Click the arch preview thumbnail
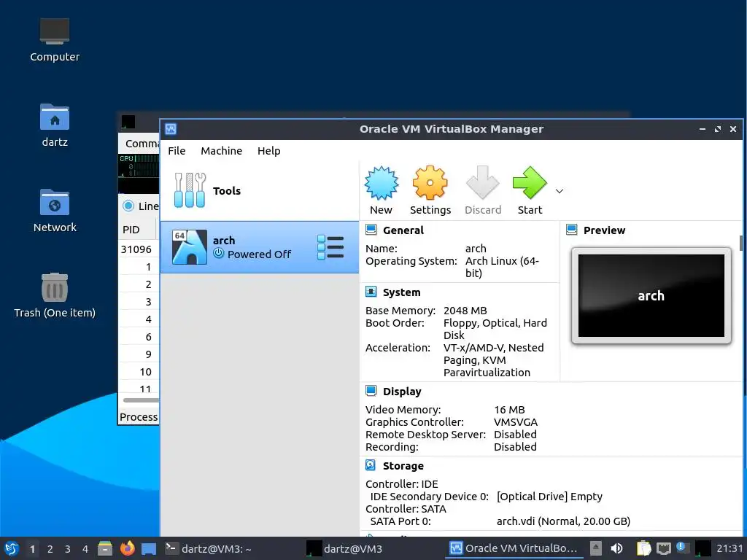This screenshot has height=560, width=747. click(x=651, y=295)
